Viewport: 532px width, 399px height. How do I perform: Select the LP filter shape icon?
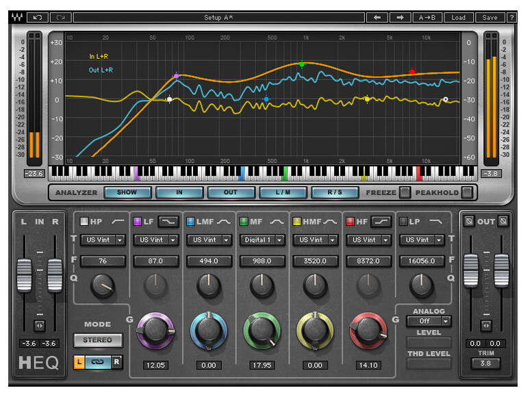[x=436, y=222]
